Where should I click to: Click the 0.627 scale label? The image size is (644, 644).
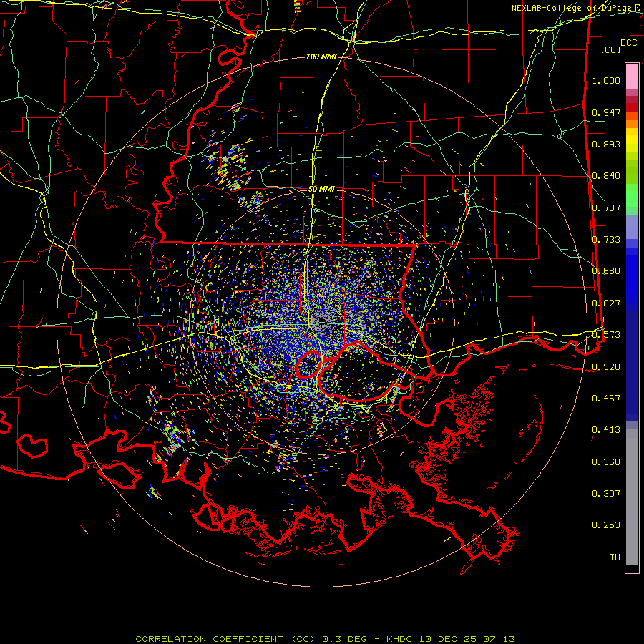coord(606,303)
